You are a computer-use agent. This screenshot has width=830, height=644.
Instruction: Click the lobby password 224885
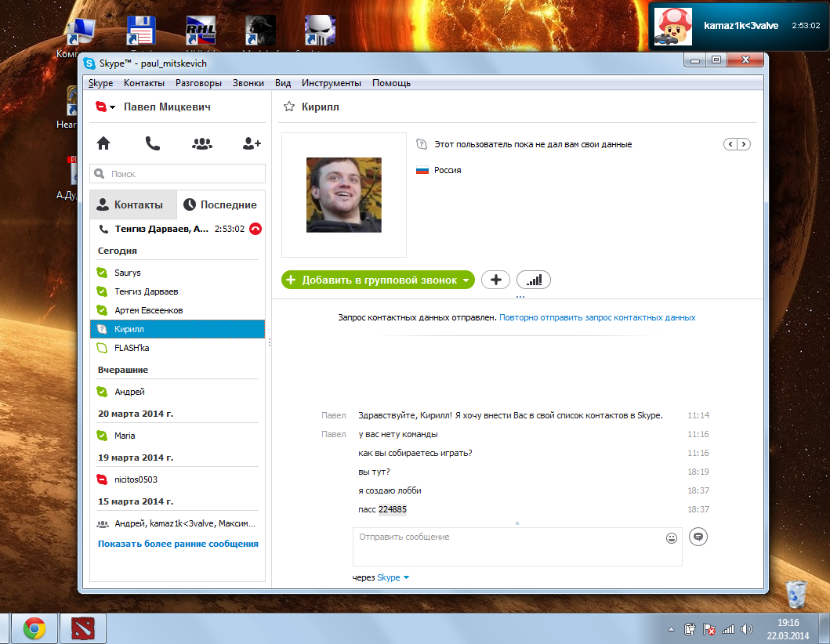392,509
